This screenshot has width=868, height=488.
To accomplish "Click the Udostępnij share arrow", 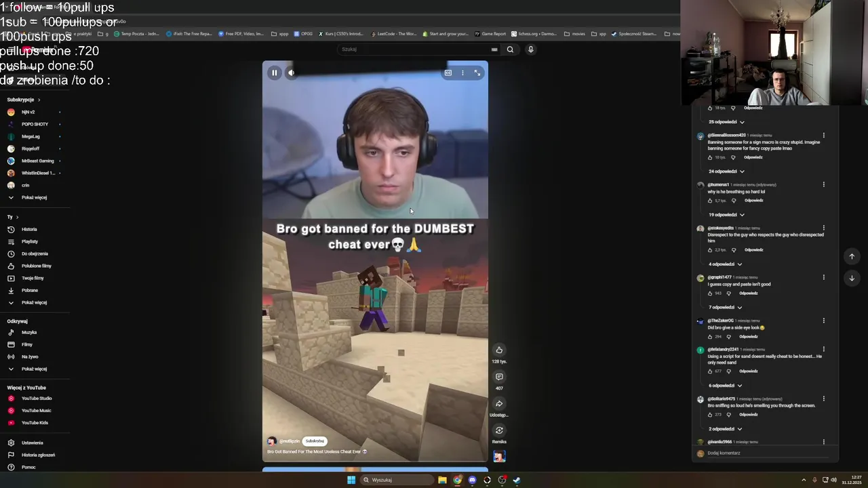I will click(x=499, y=404).
